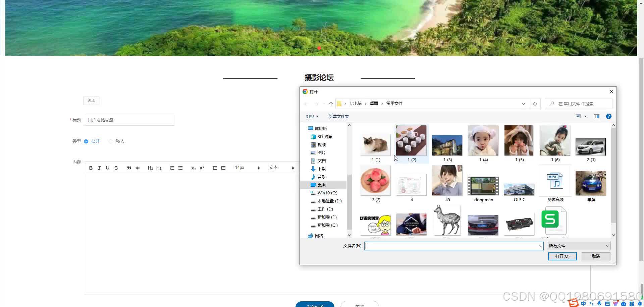Select the 公开 post type radio button
The image size is (644, 307).
86,141
